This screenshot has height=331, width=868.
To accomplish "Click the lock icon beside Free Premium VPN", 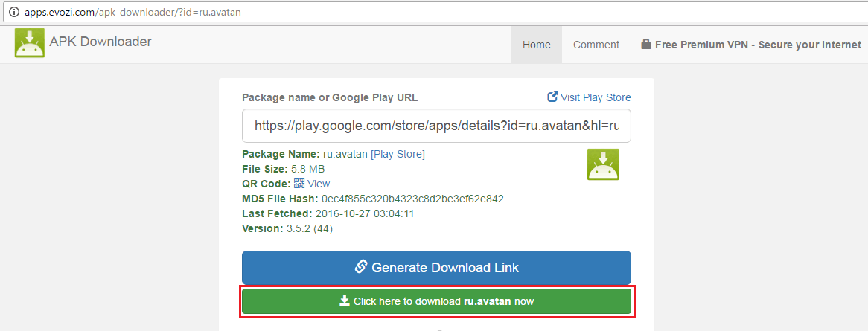I will click(645, 45).
